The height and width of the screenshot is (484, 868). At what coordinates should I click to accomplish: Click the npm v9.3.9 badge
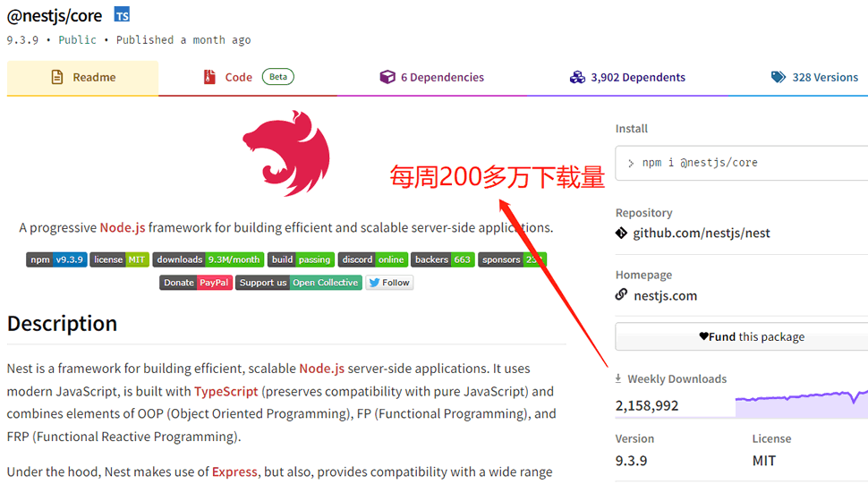(56, 259)
